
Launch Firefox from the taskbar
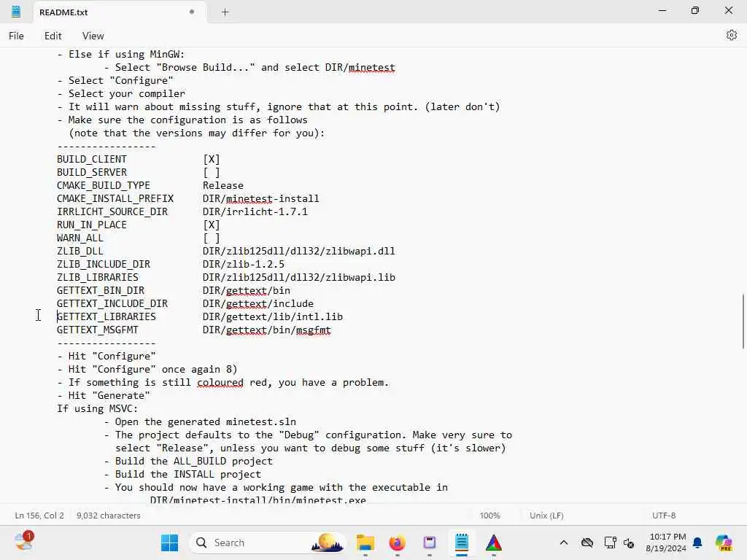[x=398, y=542]
